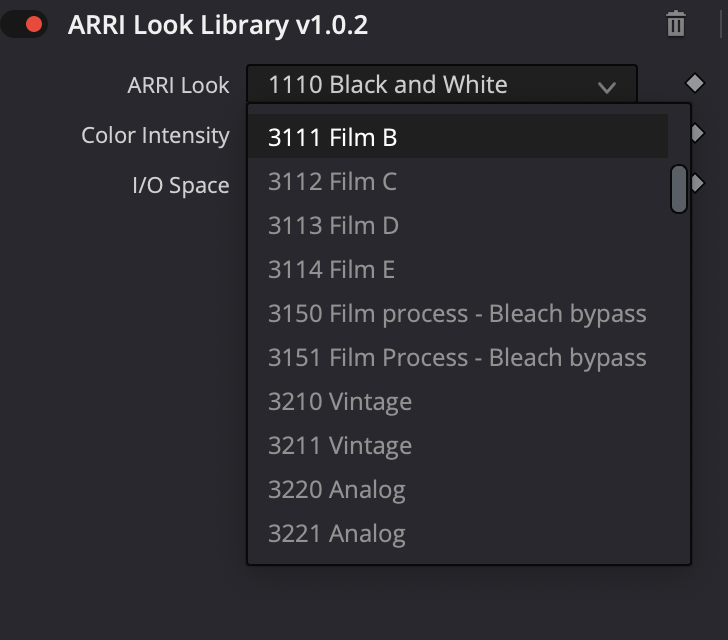Choose 3211 Vintage look
Image resolution: width=728 pixels, height=640 pixels.
coord(458,445)
